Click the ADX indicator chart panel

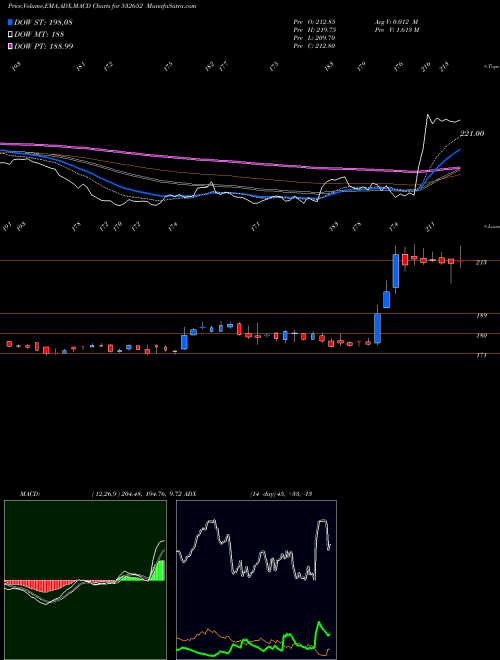click(x=256, y=580)
